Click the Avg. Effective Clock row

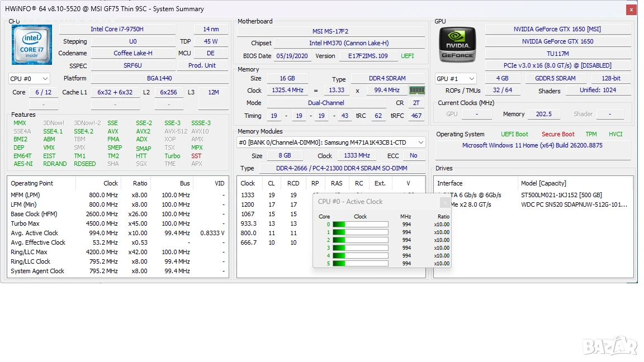pos(118,242)
